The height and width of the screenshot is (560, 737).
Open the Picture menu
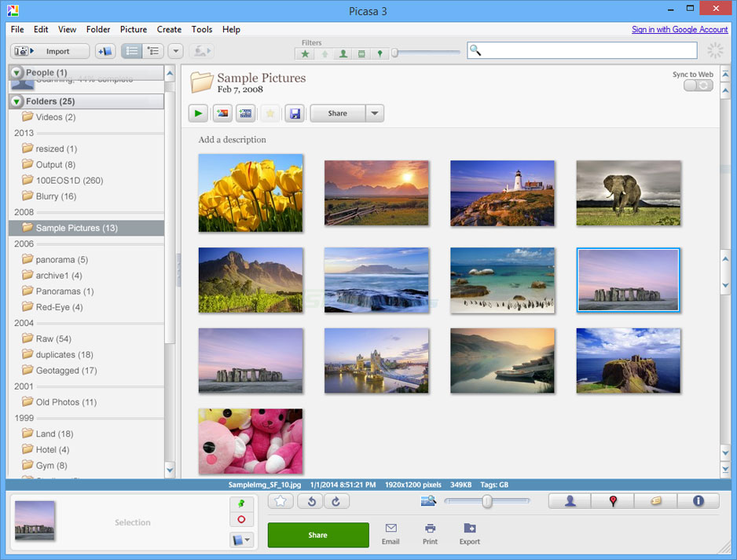(x=134, y=29)
